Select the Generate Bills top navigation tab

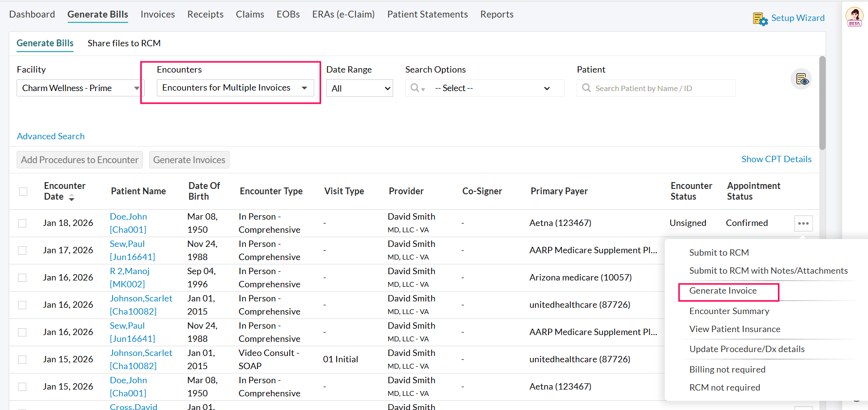98,14
